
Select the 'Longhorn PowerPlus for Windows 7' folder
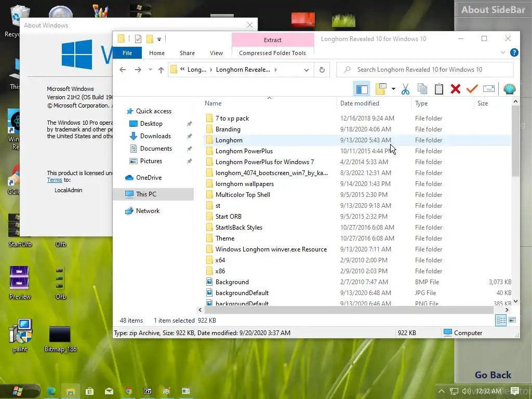(264, 162)
